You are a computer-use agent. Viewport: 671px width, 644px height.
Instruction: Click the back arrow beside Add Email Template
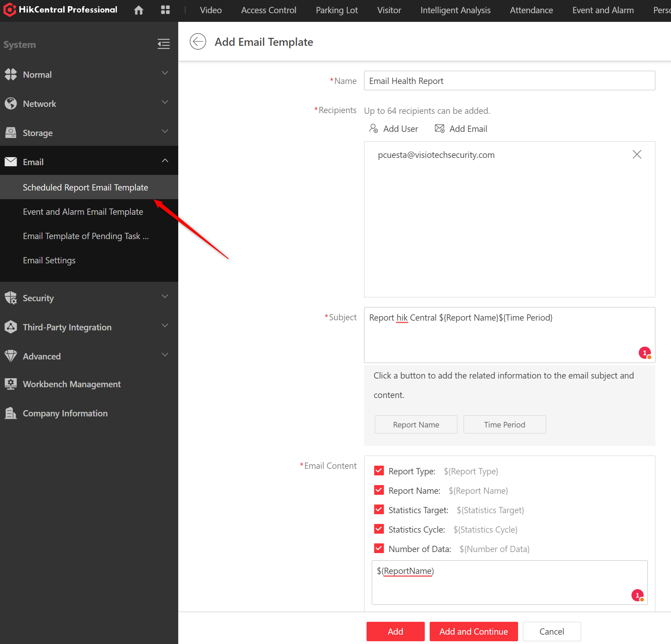click(x=198, y=42)
